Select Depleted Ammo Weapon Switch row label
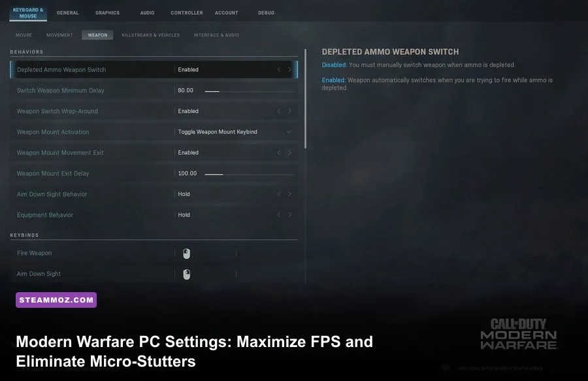Screen dimensions: 588x381 (x=61, y=70)
